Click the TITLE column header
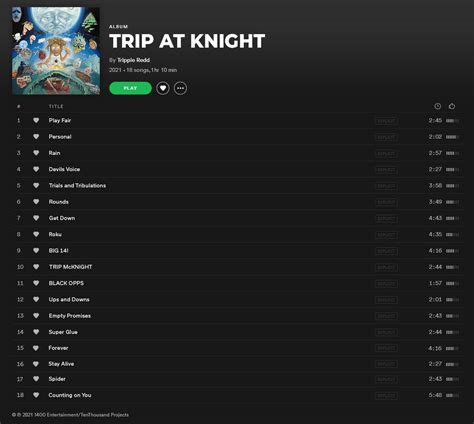Viewport: 474px width, 424px height. 56,106
